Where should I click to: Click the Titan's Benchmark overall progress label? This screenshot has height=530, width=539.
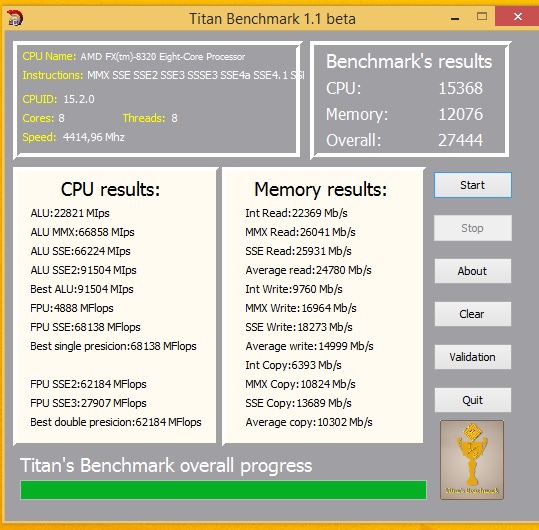pos(166,466)
